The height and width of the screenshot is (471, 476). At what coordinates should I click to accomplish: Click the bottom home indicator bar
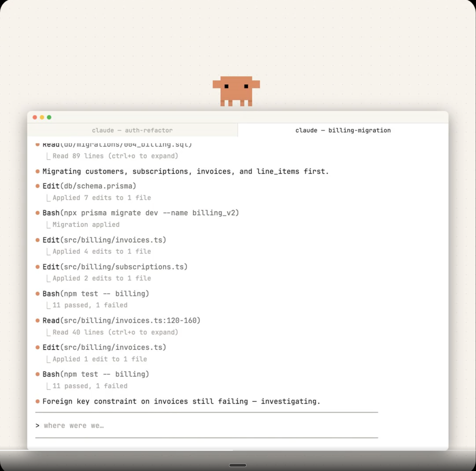click(x=238, y=465)
